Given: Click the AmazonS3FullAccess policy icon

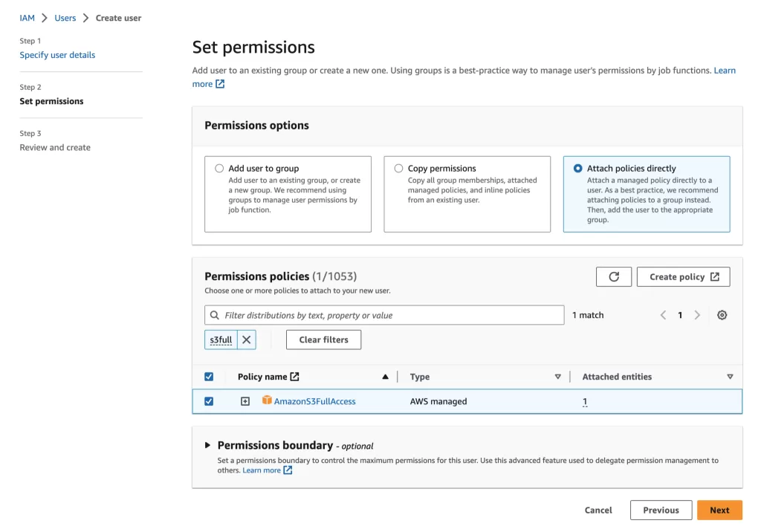Looking at the screenshot, I should click(x=266, y=400).
